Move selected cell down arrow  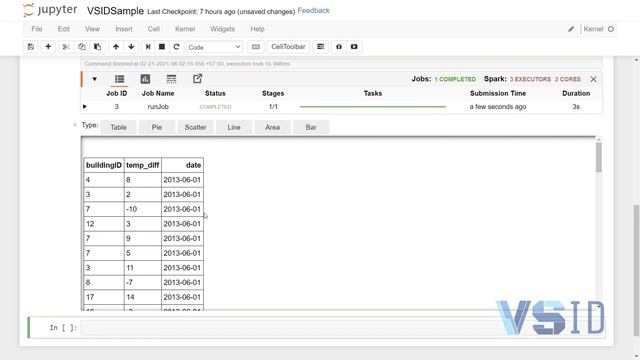point(131,47)
